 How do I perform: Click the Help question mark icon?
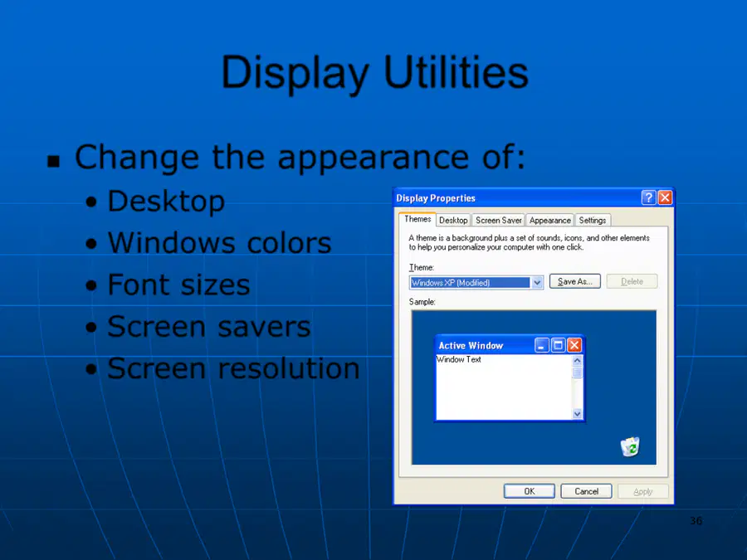click(x=648, y=197)
